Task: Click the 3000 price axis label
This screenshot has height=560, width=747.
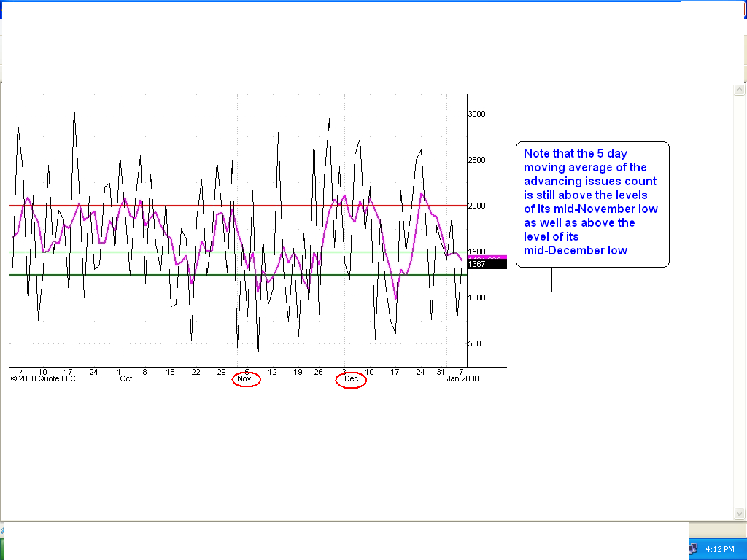Action: 477,114
